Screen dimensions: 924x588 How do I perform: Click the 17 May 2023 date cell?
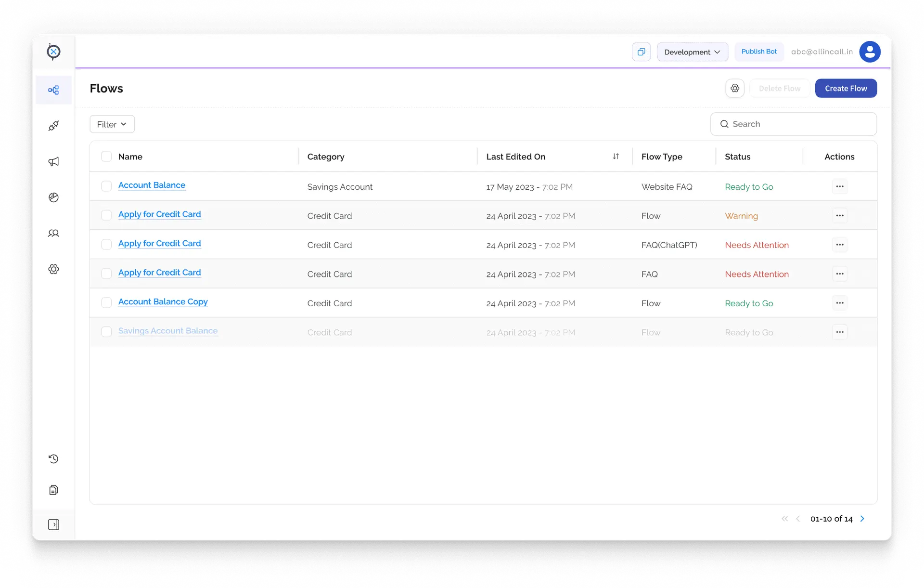[x=529, y=187]
